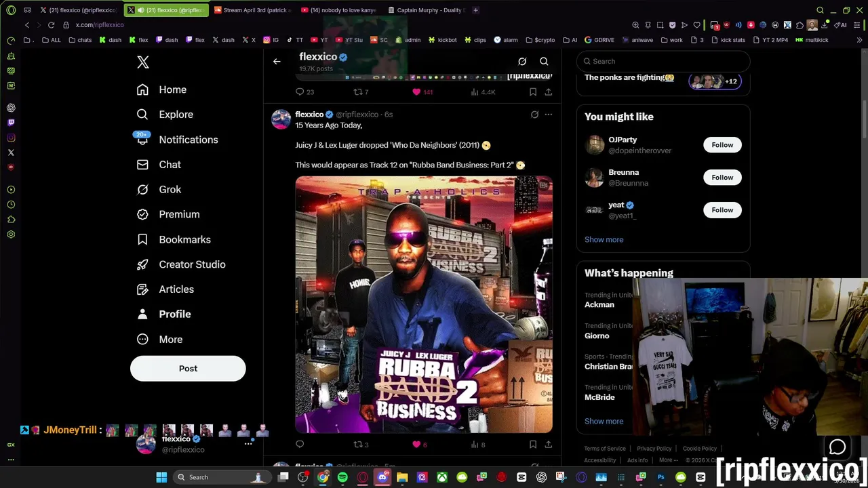
Task: Open Chat messages in sidebar
Action: (159, 165)
